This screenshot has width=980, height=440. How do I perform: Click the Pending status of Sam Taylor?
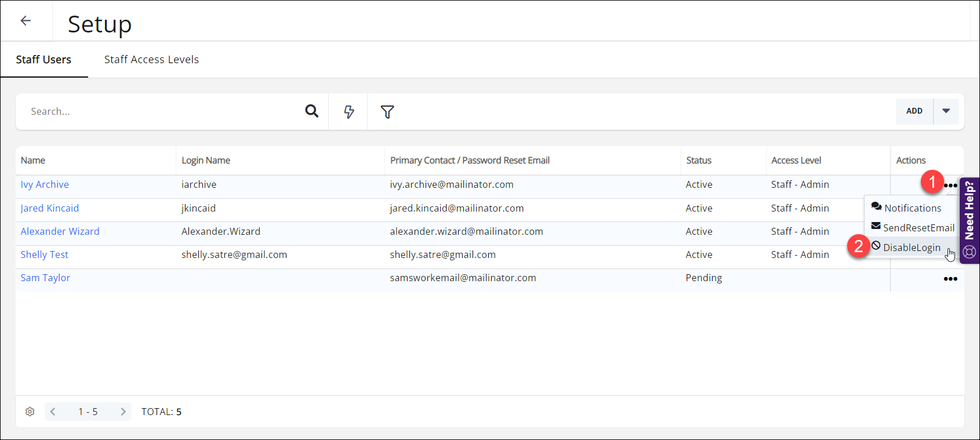pos(704,278)
